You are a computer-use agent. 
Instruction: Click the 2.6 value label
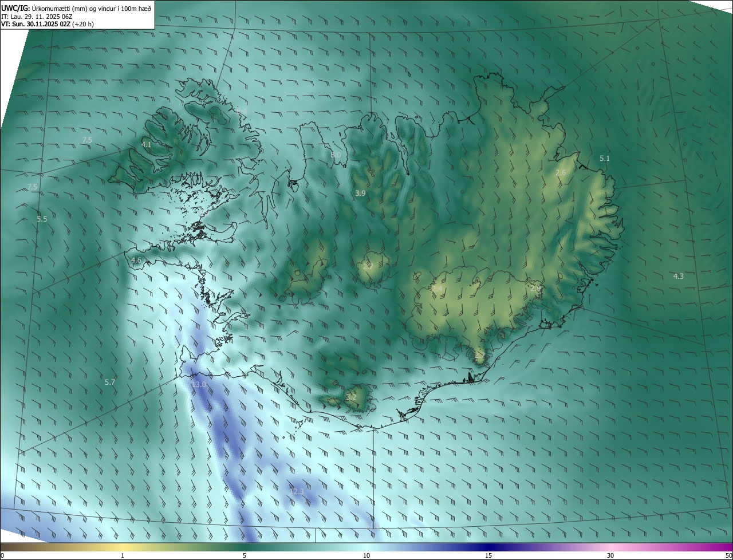pos(561,172)
